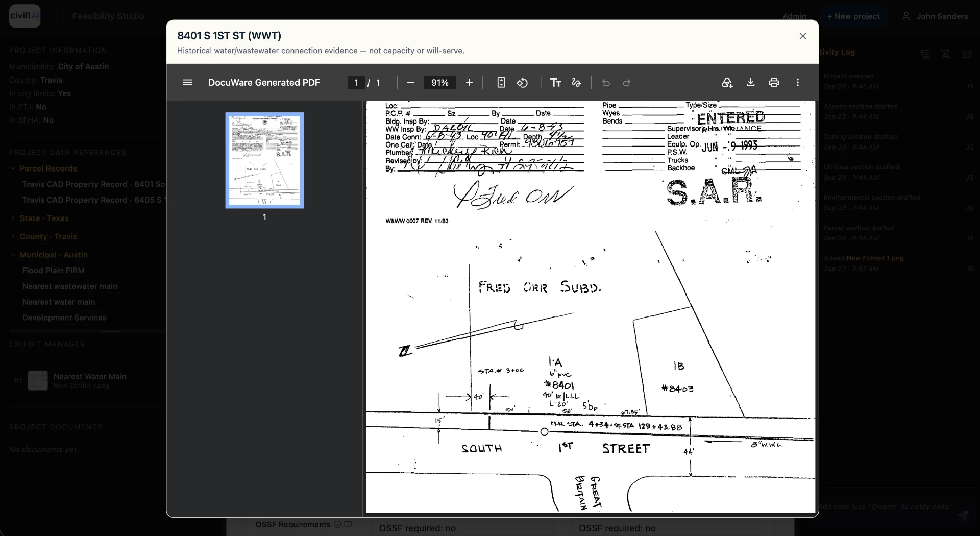980x536 pixels.
Task: Open the PDF more actions menu
Action: (x=798, y=83)
